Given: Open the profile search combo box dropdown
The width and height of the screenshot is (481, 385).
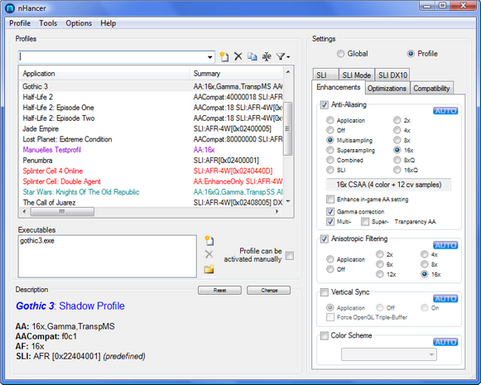Looking at the screenshot, I should [210, 57].
